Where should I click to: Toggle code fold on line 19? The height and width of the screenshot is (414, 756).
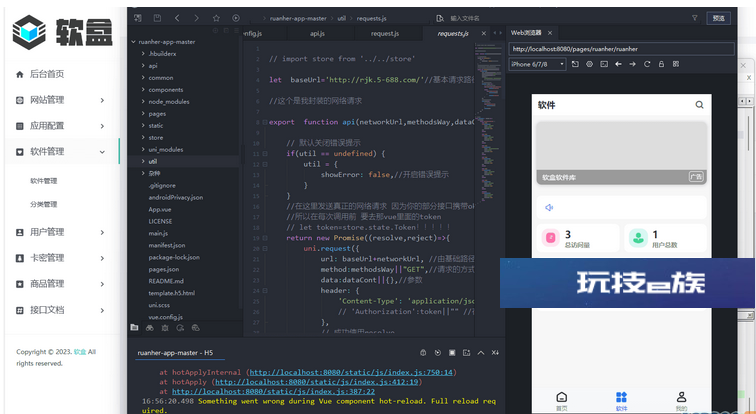265,238
